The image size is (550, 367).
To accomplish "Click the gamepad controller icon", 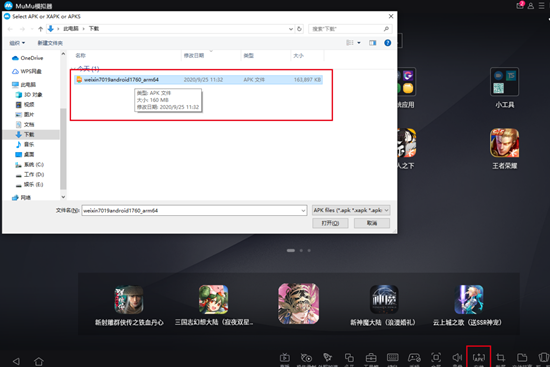I will click(414, 358).
